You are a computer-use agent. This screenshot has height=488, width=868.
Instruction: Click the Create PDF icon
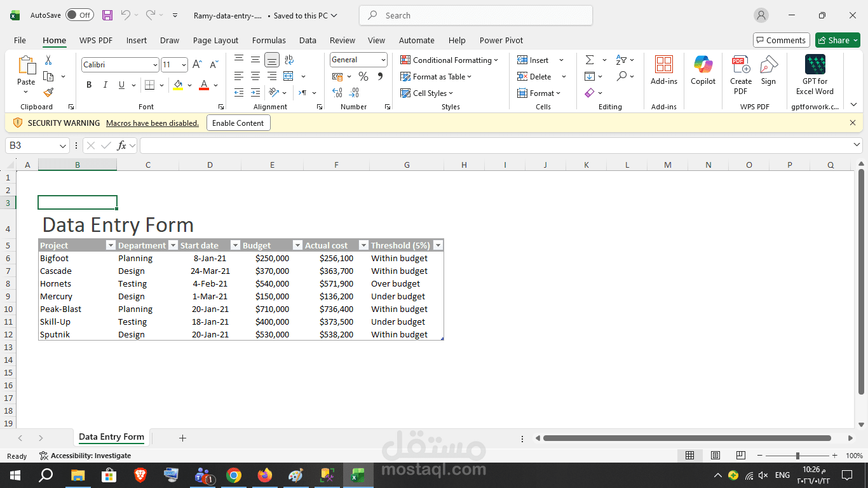coord(741,65)
